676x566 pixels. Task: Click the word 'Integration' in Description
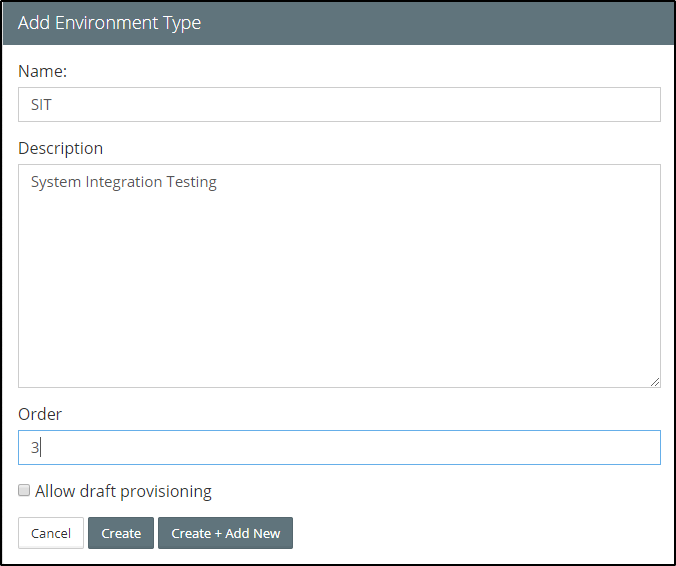coord(124,182)
